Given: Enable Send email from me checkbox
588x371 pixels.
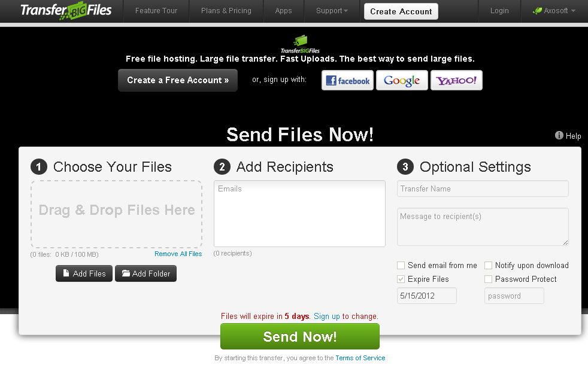Looking at the screenshot, I should click(x=401, y=265).
